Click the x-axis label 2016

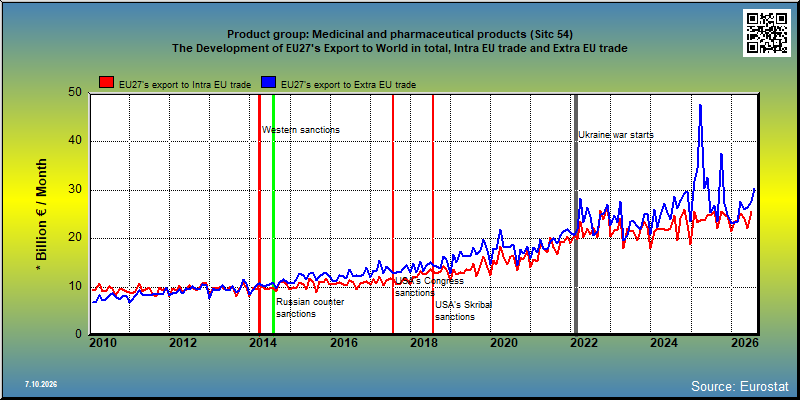343,343
